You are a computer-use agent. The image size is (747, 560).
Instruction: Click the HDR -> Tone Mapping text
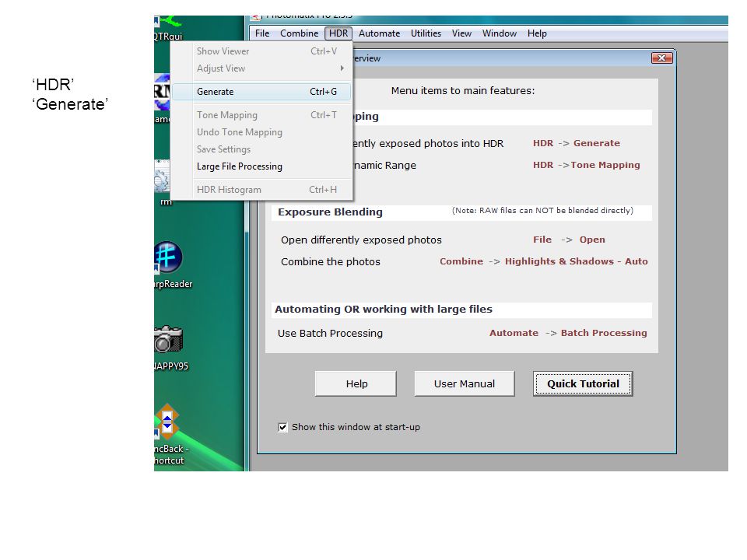[x=587, y=165]
